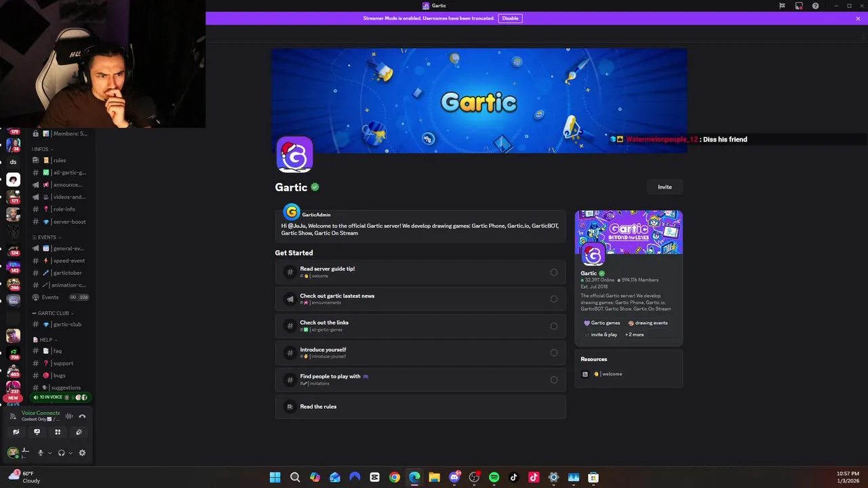Image resolution: width=868 pixels, height=488 pixels.
Task: Open Discord user settings gear
Action: tap(82, 453)
